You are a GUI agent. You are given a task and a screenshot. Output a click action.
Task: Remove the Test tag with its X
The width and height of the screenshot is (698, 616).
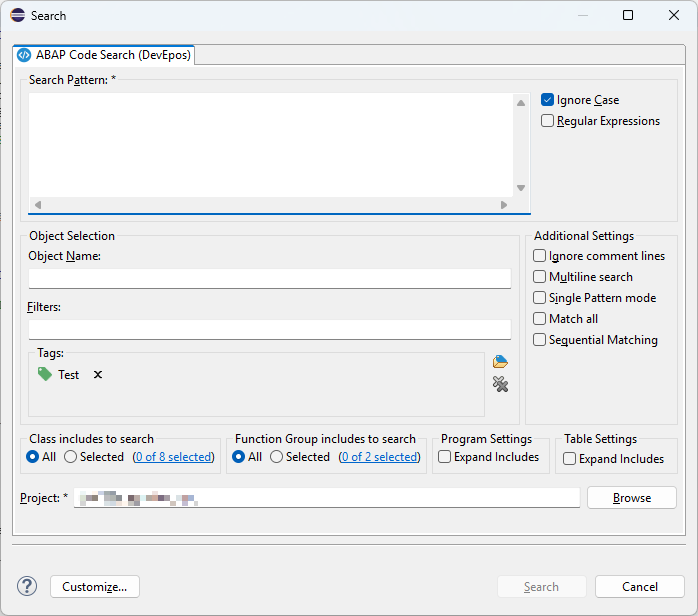click(98, 375)
